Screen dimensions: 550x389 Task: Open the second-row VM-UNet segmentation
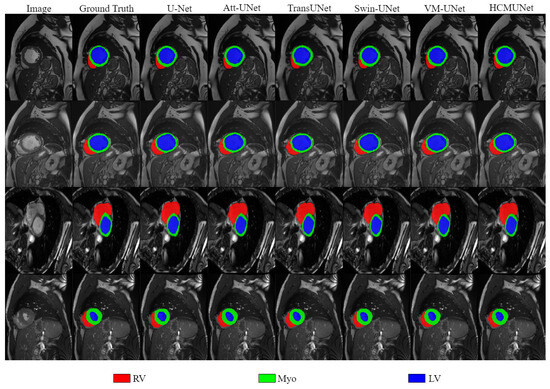pos(445,144)
